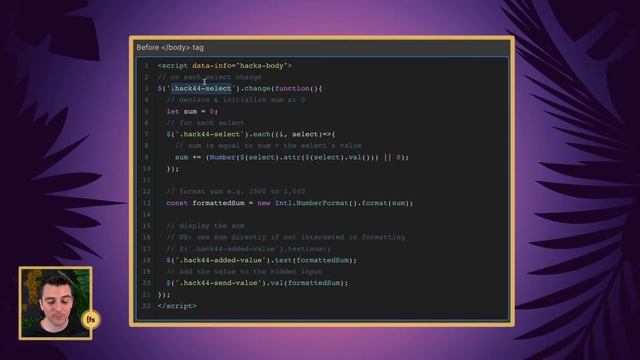
Task: Click the closing </script> tag line
Action: (x=177, y=306)
